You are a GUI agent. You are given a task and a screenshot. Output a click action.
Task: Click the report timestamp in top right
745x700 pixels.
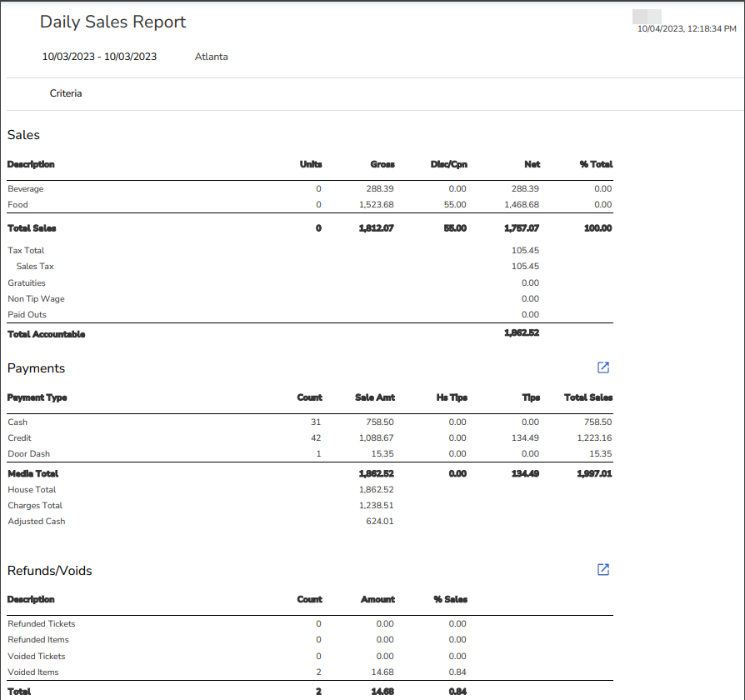coord(686,28)
